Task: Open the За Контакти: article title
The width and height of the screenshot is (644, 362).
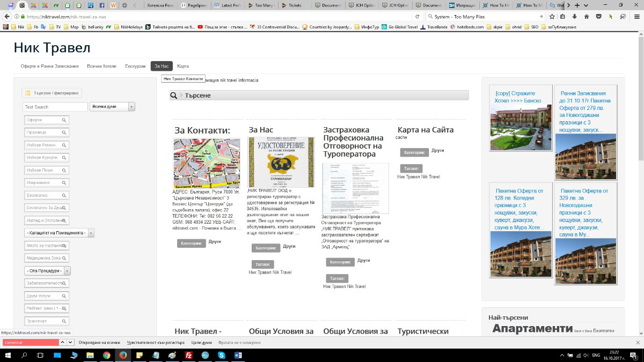Action: (x=202, y=130)
